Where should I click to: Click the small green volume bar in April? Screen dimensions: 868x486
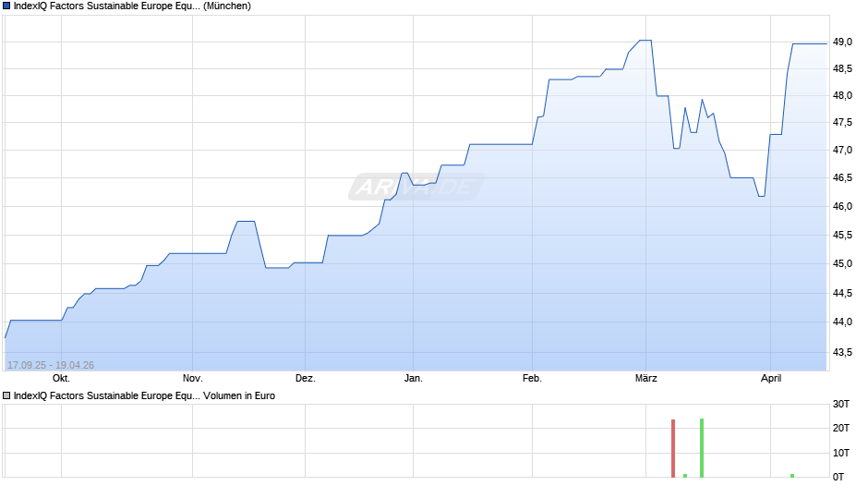[792, 476]
